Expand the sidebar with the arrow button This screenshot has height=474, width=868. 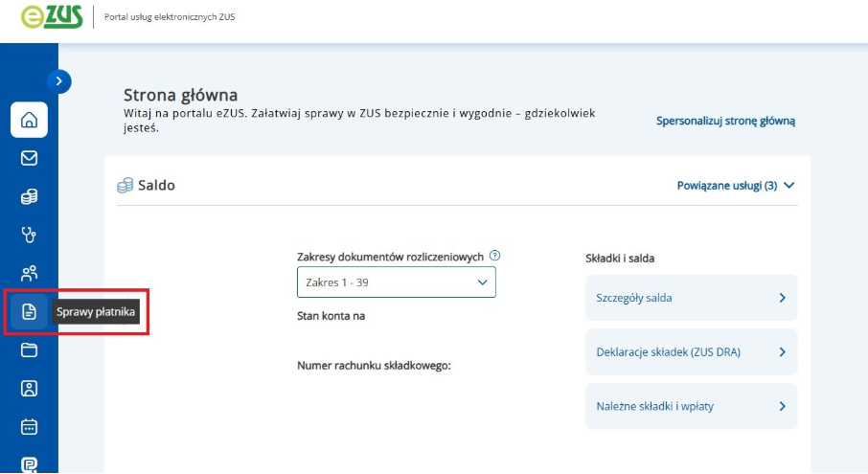pos(58,81)
